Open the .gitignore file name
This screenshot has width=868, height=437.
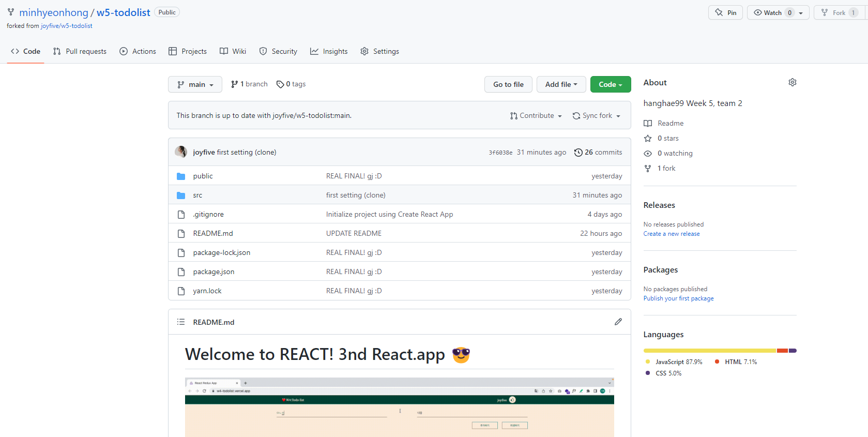[208, 215]
